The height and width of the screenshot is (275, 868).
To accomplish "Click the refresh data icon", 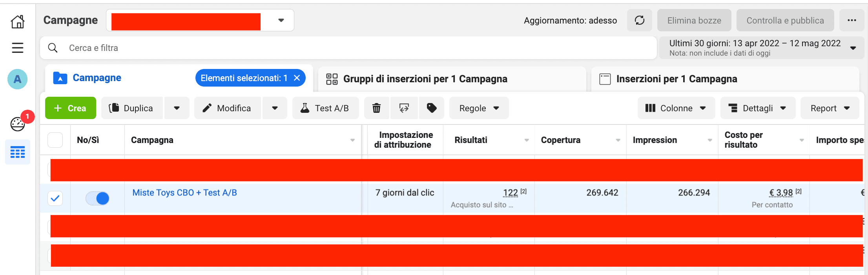I will click(x=640, y=20).
